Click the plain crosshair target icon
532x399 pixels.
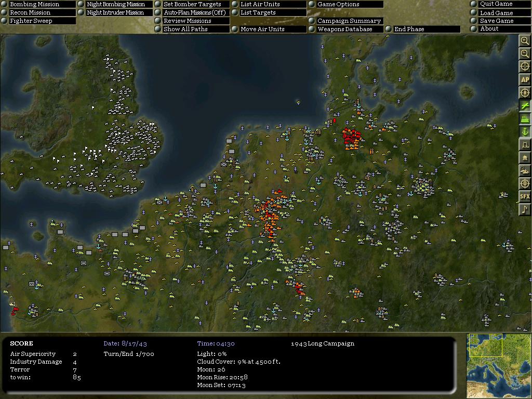(525, 66)
